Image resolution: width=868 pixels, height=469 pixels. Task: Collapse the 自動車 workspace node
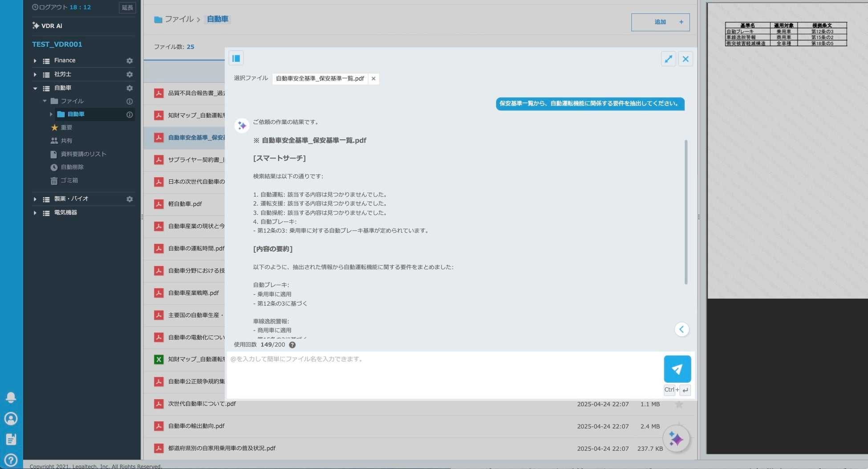coord(35,88)
